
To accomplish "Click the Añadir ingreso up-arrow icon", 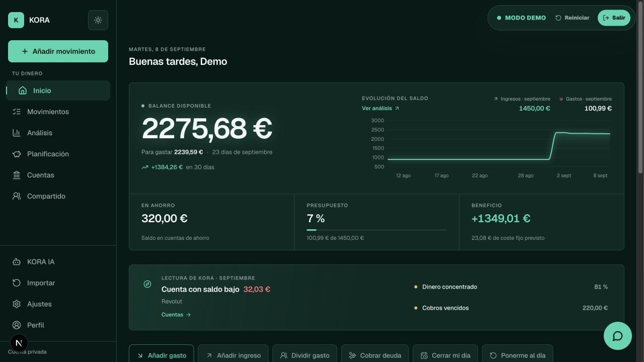I will click(x=209, y=355).
